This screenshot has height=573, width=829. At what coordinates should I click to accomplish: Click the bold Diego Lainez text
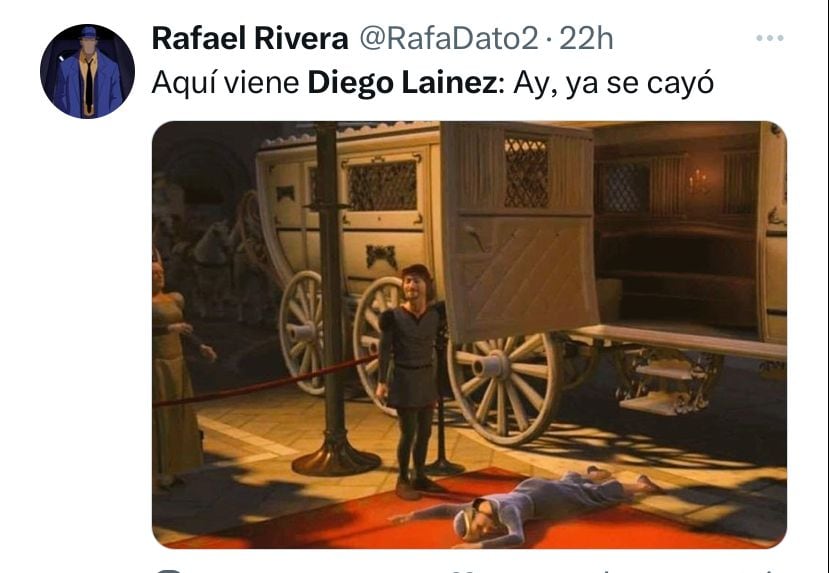(x=402, y=83)
